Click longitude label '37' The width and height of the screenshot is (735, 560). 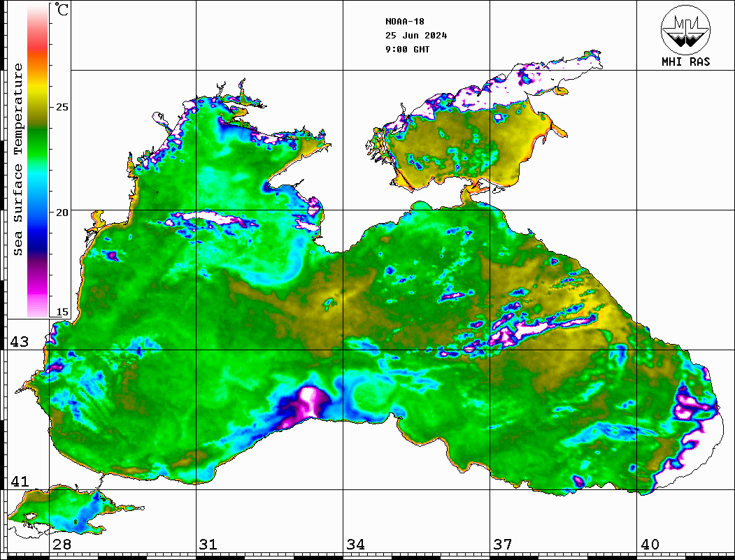coord(503,545)
